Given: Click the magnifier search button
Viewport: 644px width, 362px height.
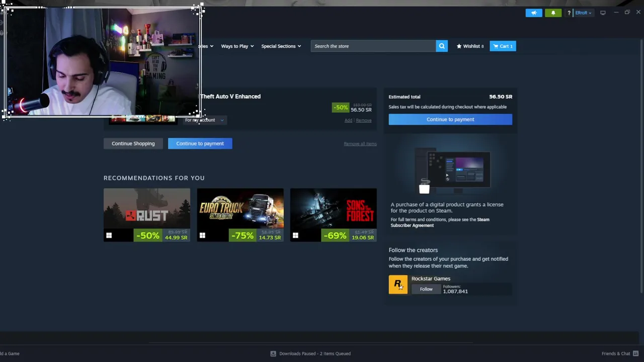Looking at the screenshot, I should (442, 46).
